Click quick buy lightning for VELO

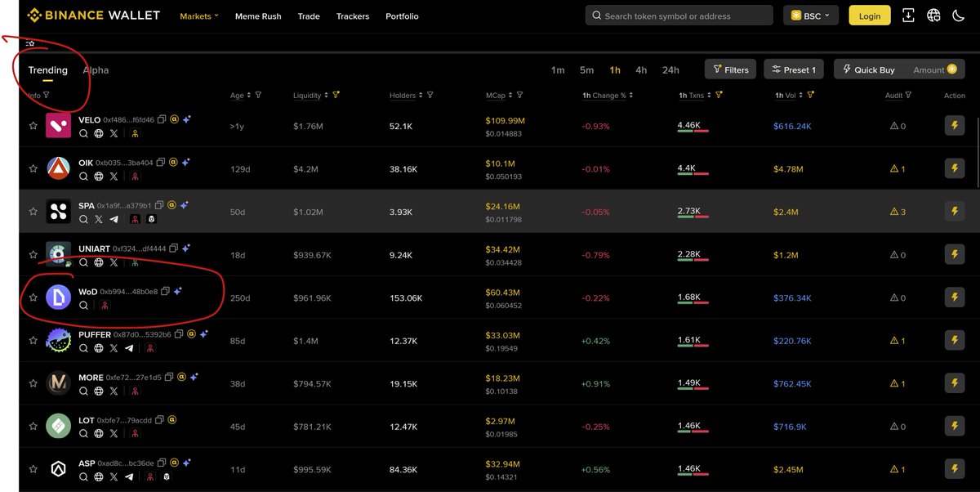955,126
